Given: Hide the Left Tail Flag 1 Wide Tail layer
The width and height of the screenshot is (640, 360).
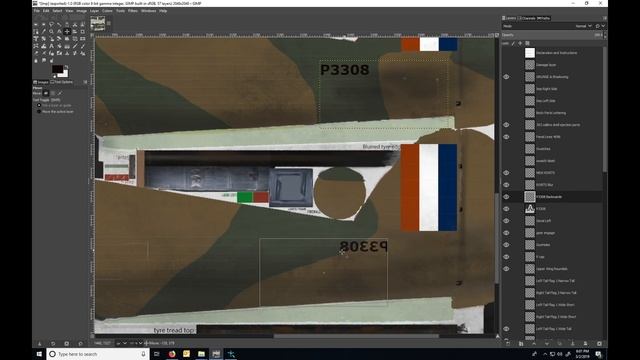Looking at the screenshot, I should coord(506,329).
